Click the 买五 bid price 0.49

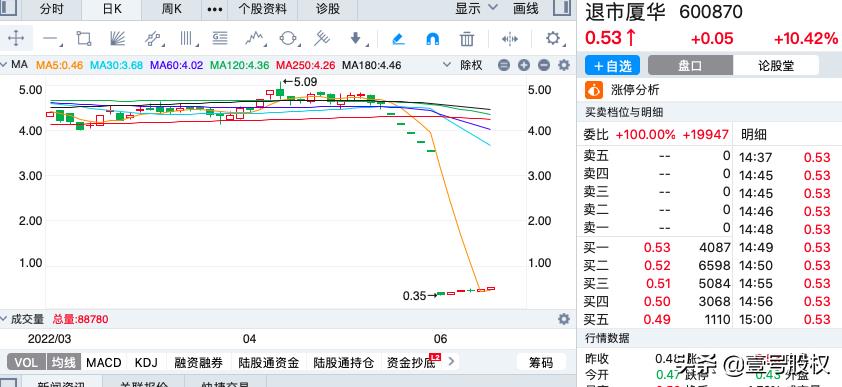657,319
